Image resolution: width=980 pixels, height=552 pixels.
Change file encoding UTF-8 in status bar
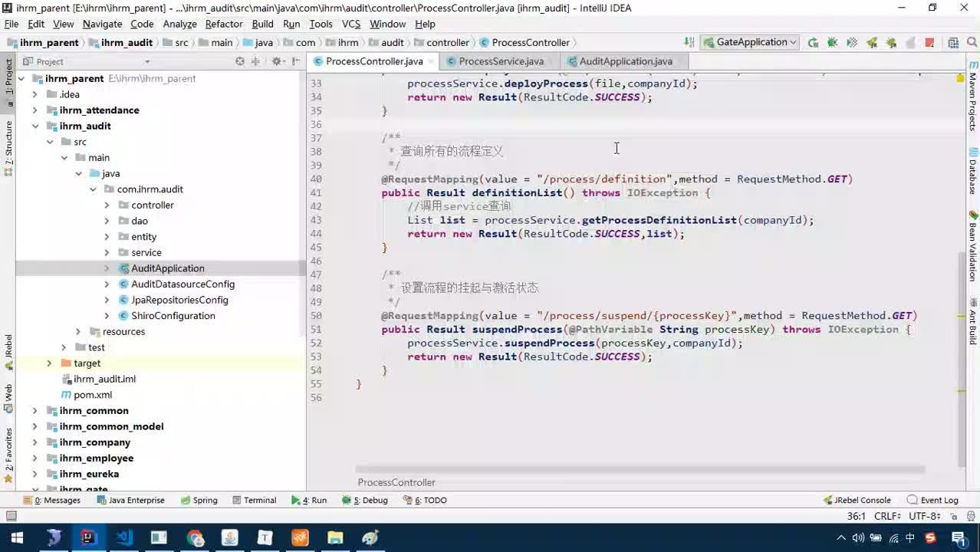[924, 516]
